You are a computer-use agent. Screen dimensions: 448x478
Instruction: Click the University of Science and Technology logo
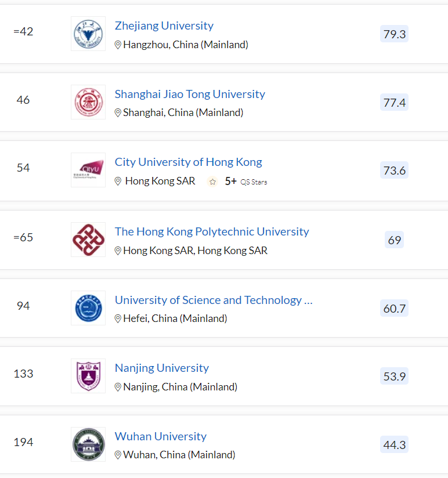pyautogui.click(x=88, y=308)
